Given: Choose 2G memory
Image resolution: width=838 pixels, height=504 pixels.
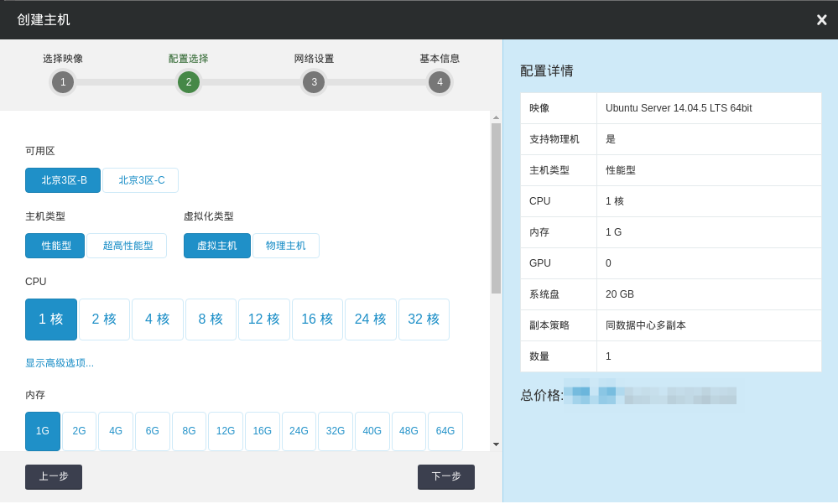Looking at the screenshot, I should click(x=79, y=431).
